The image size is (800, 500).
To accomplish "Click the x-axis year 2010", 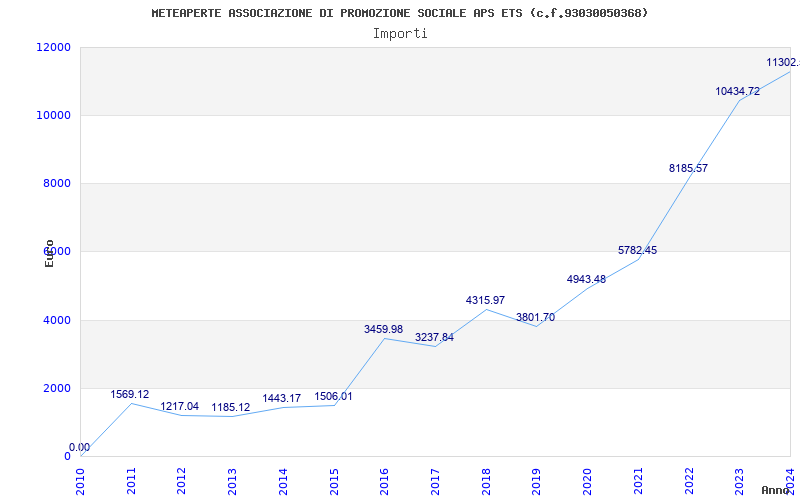I will [x=81, y=481].
